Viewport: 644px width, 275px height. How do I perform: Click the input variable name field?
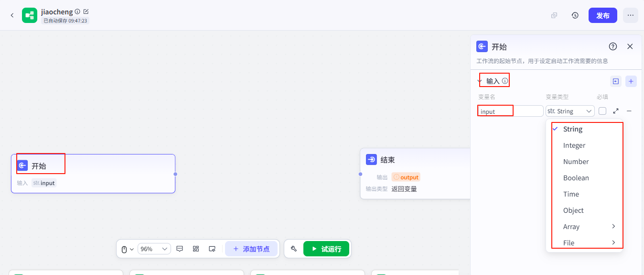(510, 111)
